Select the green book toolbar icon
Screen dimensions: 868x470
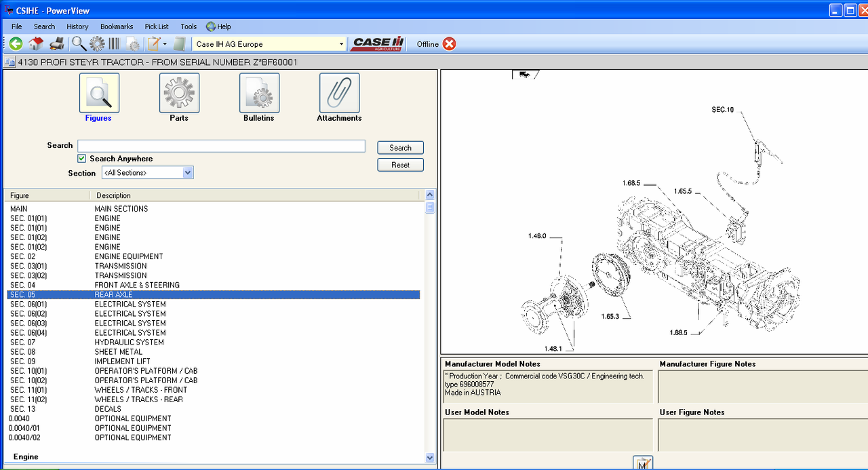[179, 44]
